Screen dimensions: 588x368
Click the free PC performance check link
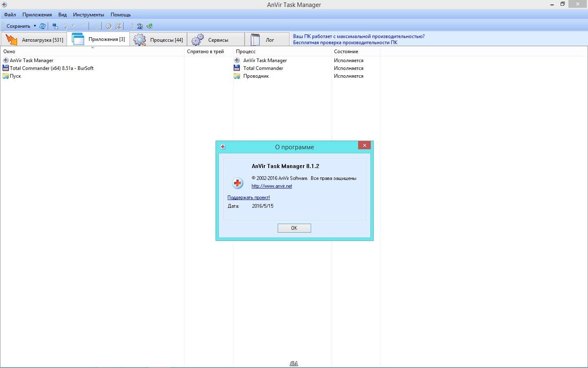(x=345, y=43)
